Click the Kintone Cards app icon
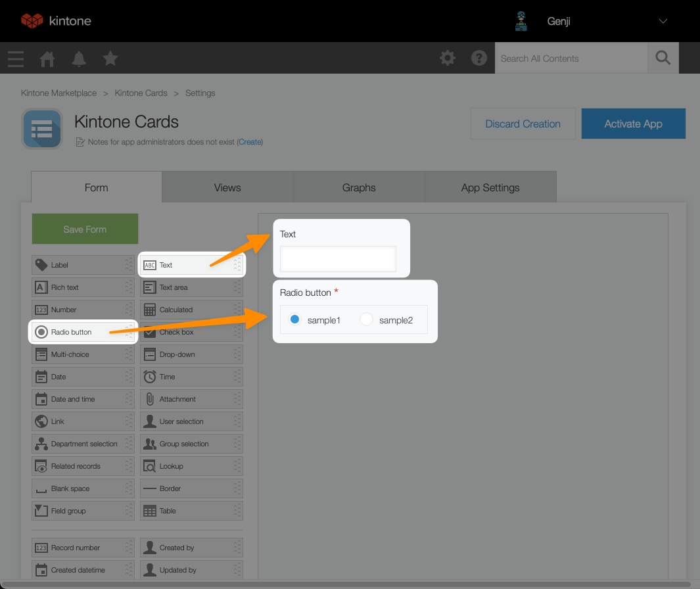The image size is (700, 589). point(42,129)
